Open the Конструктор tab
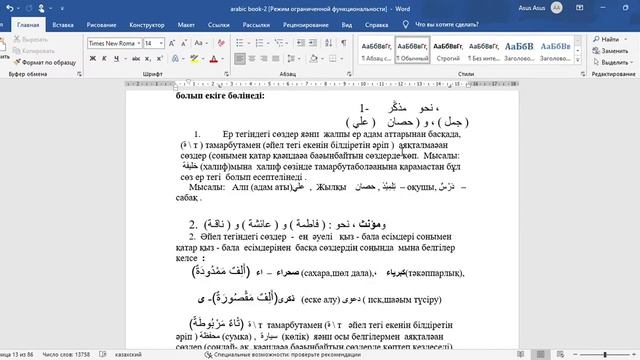 147,25
